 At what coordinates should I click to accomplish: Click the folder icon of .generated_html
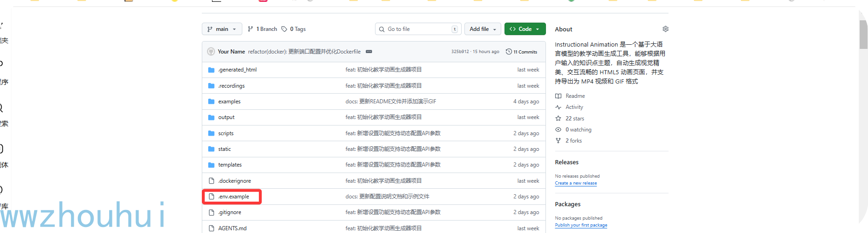(x=211, y=70)
